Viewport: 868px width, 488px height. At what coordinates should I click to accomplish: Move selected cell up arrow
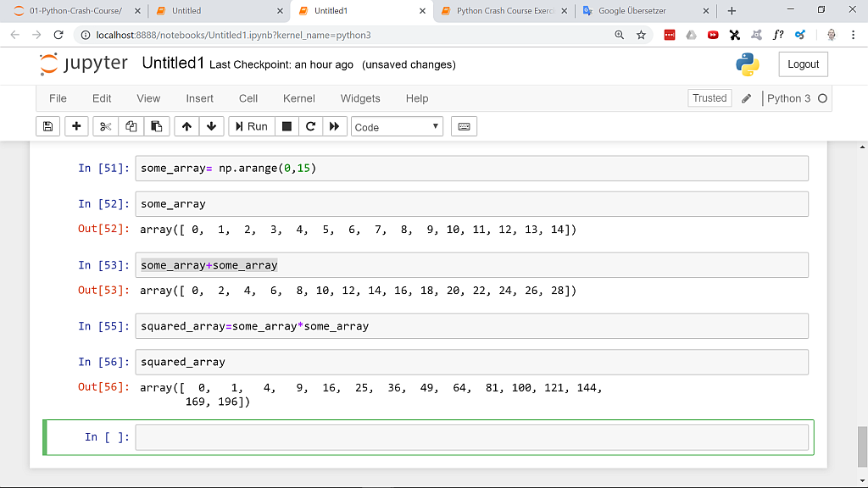(x=186, y=127)
